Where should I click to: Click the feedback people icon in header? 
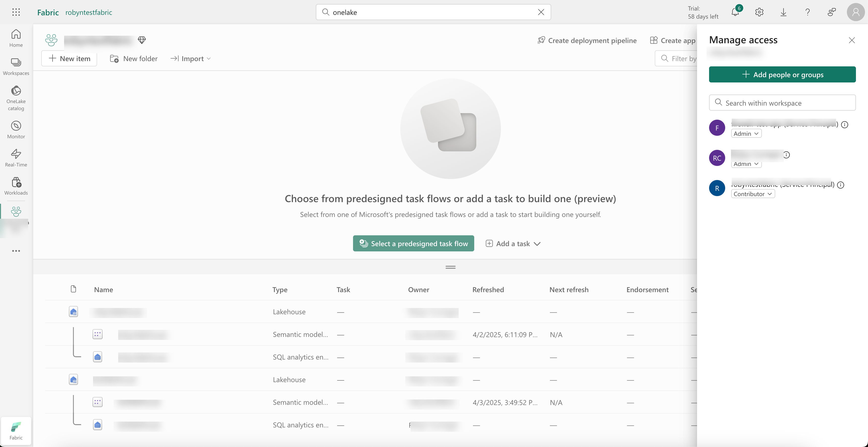click(x=832, y=12)
